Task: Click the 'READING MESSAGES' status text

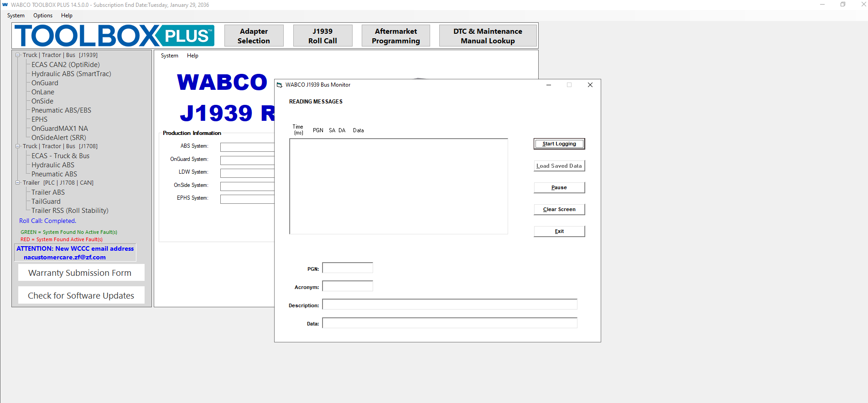Action: click(316, 102)
